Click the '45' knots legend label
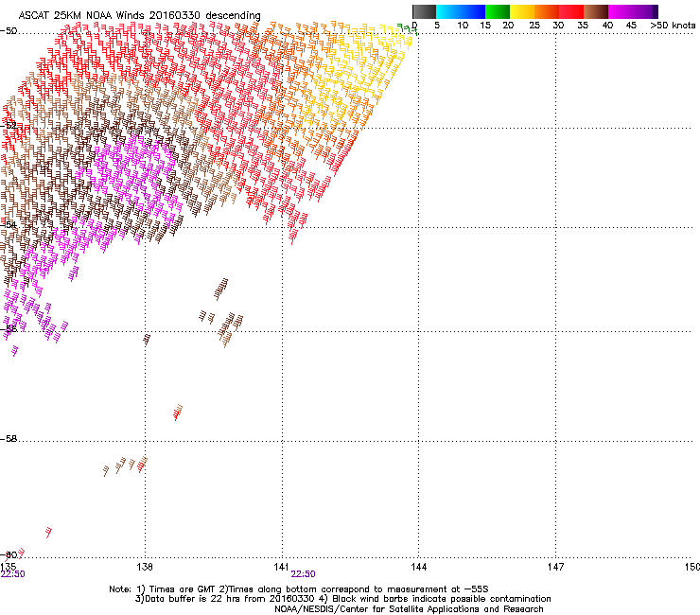Image resolution: width=700 pixels, height=615 pixels. [631, 26]
